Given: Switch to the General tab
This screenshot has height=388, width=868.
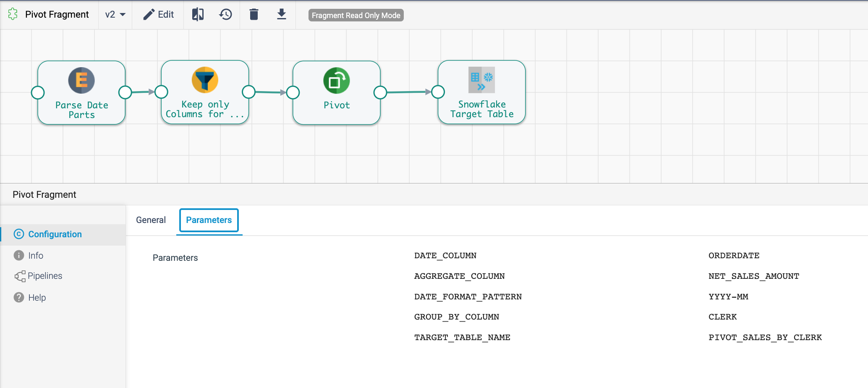Looking at the screenshot, I should click(x=151, y=220).
